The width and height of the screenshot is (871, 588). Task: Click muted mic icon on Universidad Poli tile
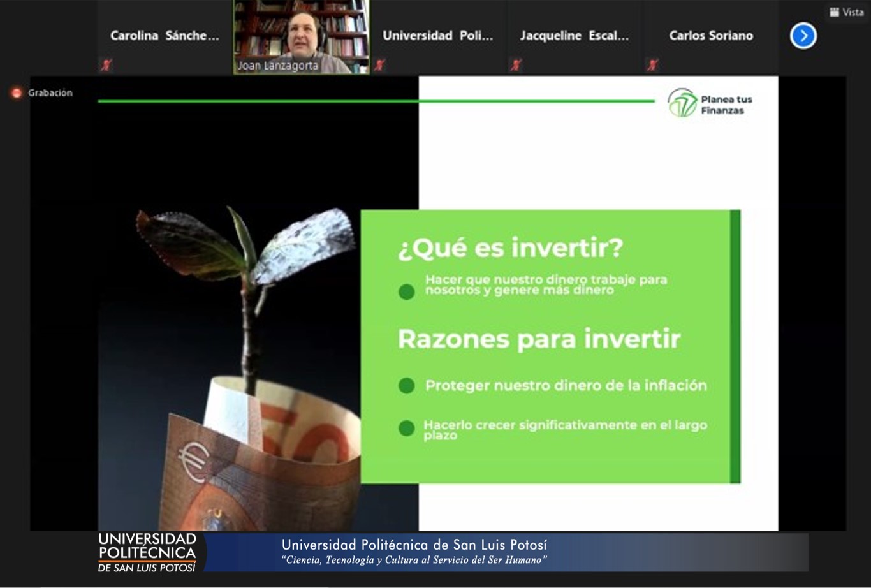(x=379, y=64)
